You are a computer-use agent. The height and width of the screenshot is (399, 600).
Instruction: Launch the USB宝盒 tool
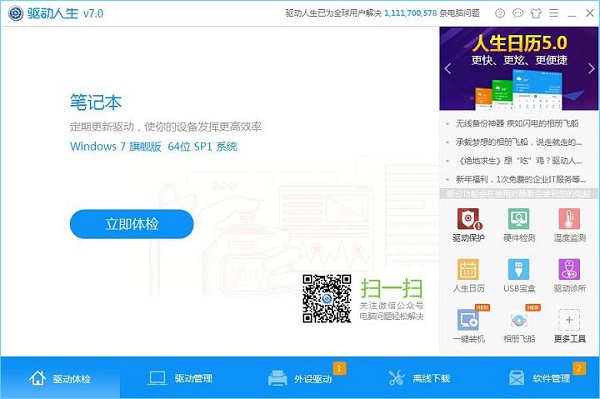pyautogui.click(x=518, y=269)
